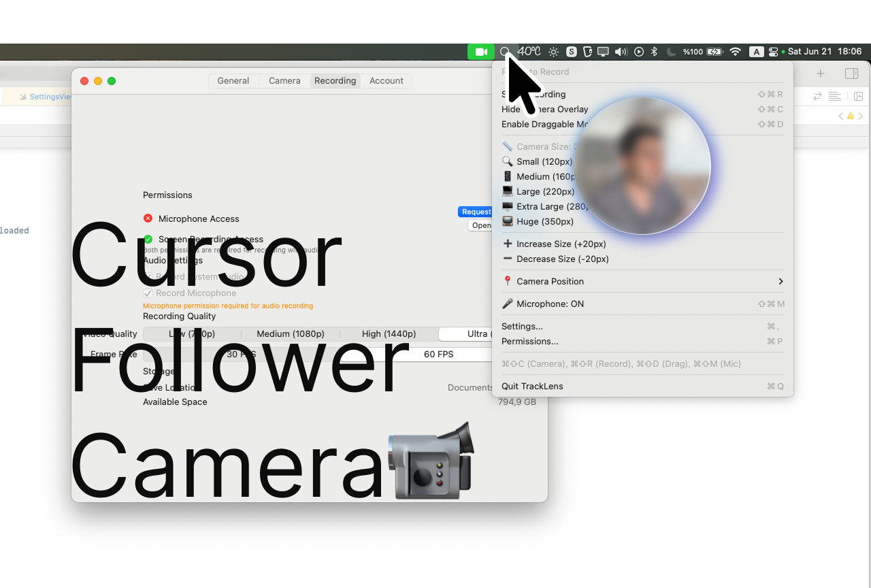Open the Account tab
871x588 pixels.
tap(387, 80)
